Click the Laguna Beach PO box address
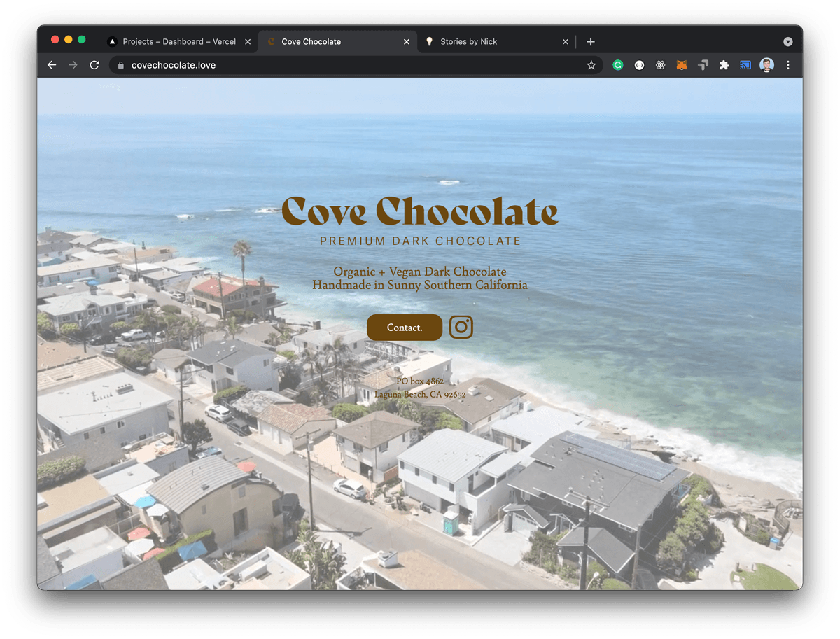840x639 pixels. (420, 388)
